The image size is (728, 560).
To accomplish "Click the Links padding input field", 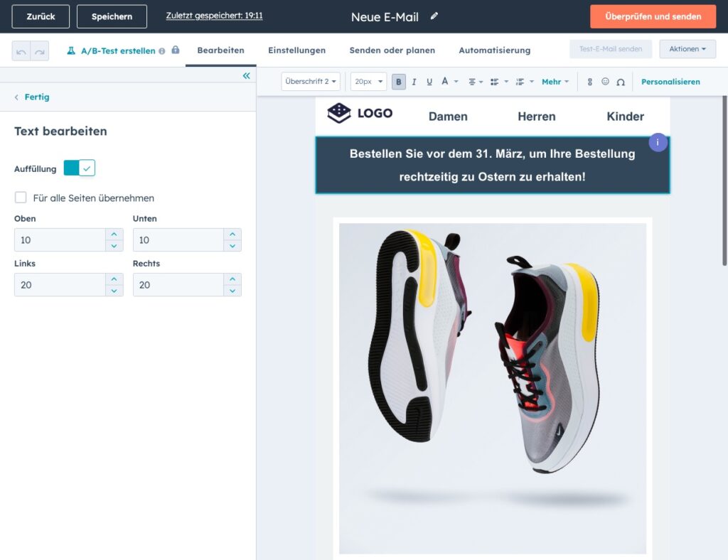I will click(60, 285).
